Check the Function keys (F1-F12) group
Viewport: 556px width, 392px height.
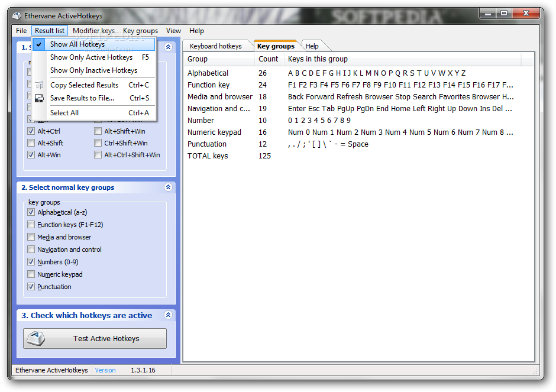31,225
